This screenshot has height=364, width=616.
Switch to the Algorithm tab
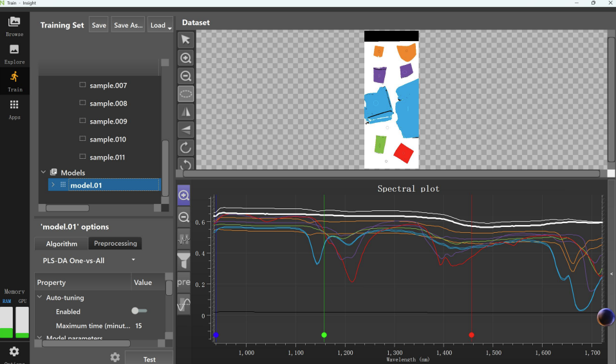pos(62,244)
